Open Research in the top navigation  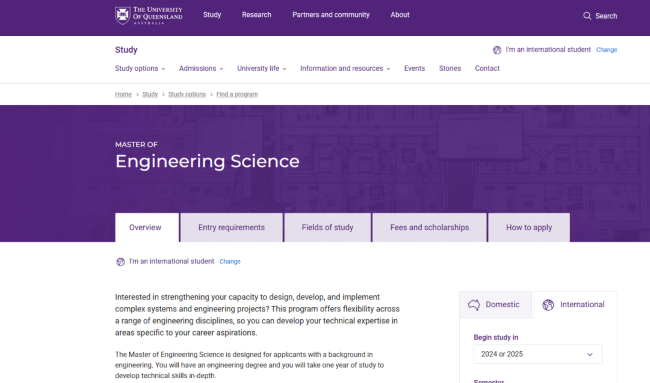pyautogui.click(x=257, y=15)
